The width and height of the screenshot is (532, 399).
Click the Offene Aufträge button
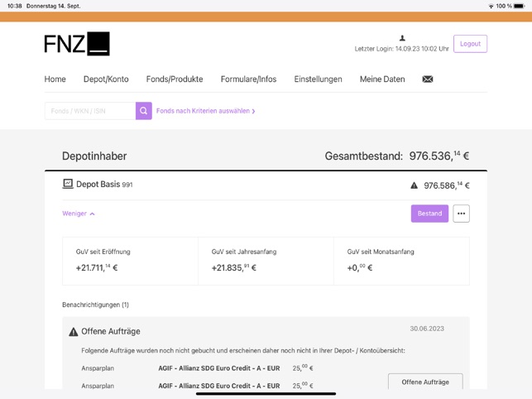[425, 382]
